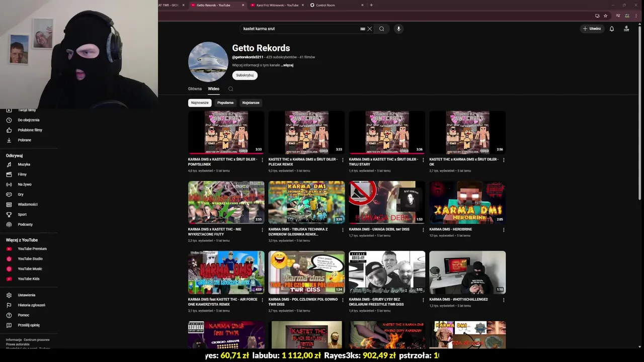Open Filmy clapperboard icon in sidebar
The width and height of the screenshot is (644, 362).
click(9, 174)
